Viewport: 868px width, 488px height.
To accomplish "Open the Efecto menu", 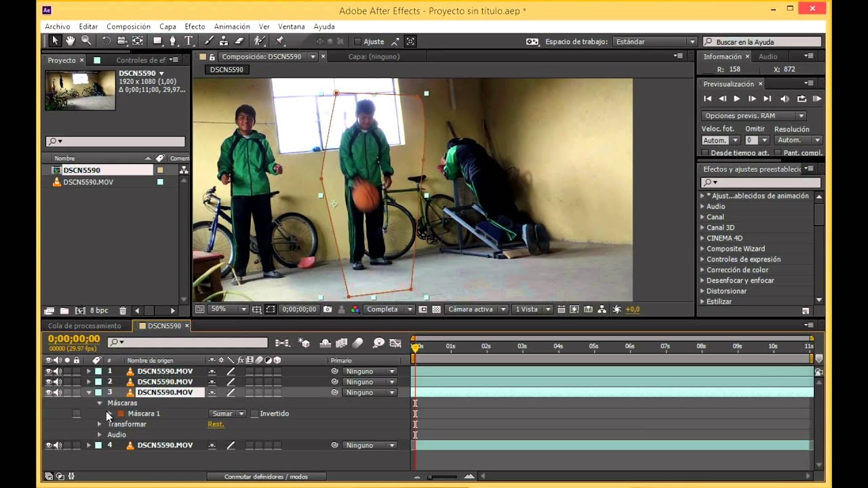I will (195, 26).
